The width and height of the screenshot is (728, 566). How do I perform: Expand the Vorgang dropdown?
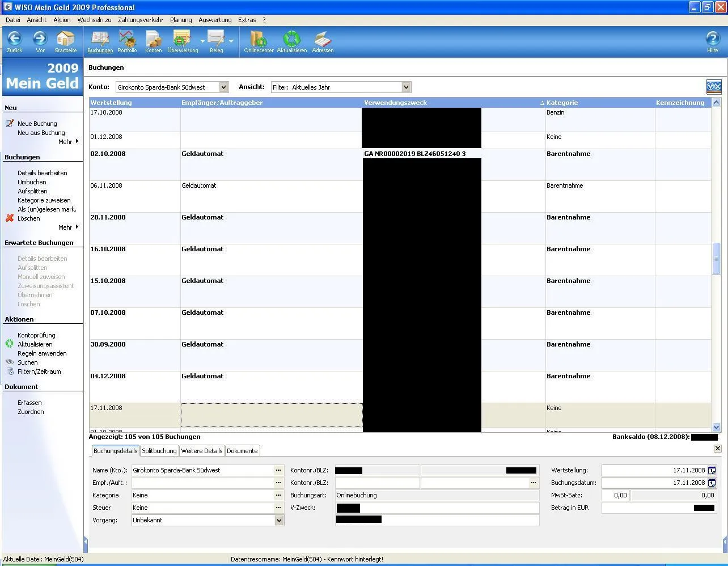coord(279,520)
